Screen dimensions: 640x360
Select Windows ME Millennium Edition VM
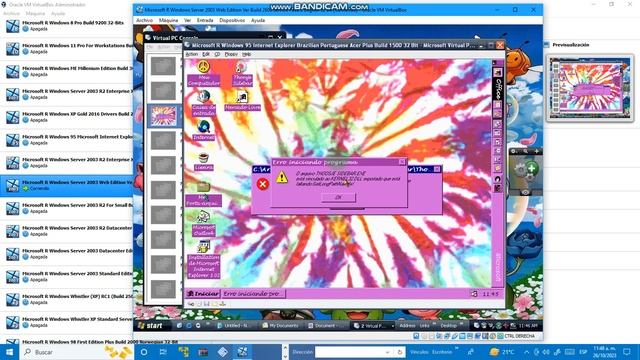tap(67, 71)
